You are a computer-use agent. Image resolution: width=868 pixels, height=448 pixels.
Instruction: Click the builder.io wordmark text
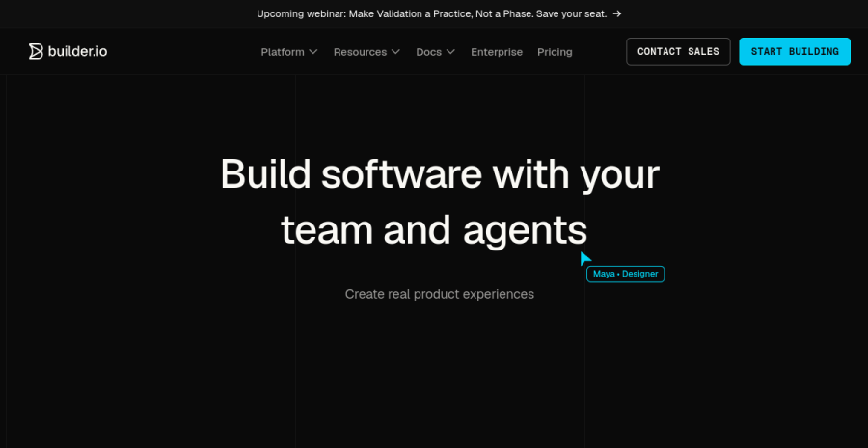77,51
